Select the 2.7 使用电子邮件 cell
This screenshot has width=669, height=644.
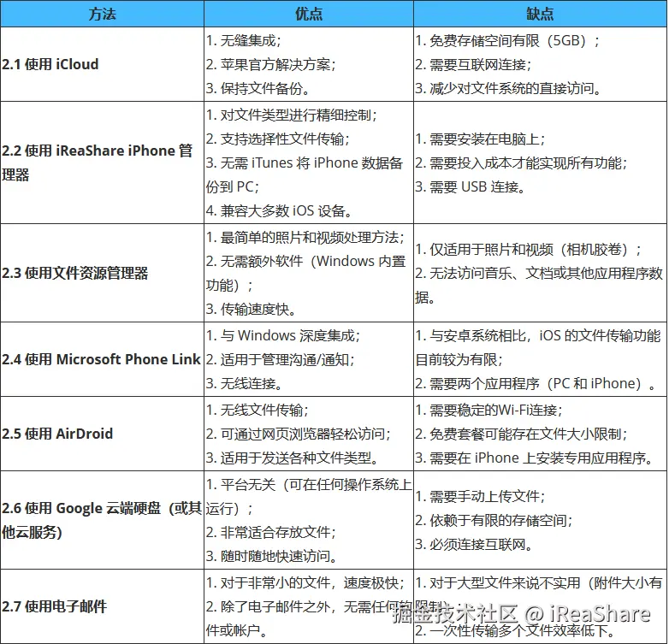(x=102, y=606)
